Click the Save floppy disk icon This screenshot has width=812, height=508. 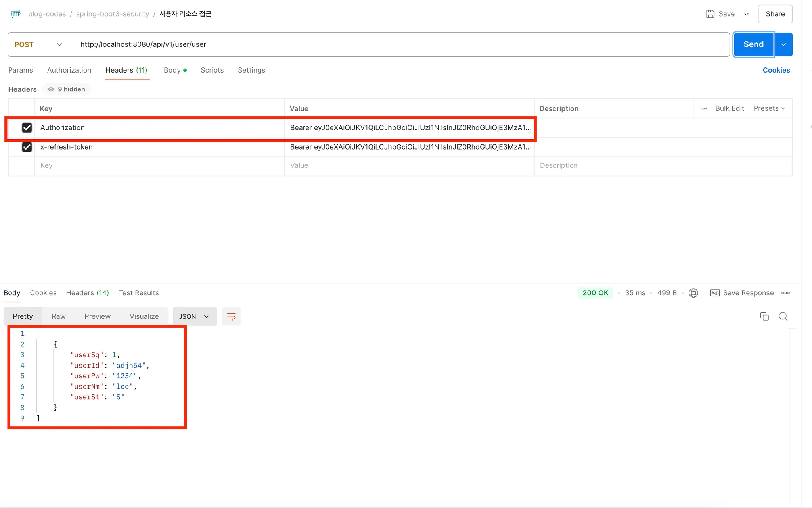710,14
